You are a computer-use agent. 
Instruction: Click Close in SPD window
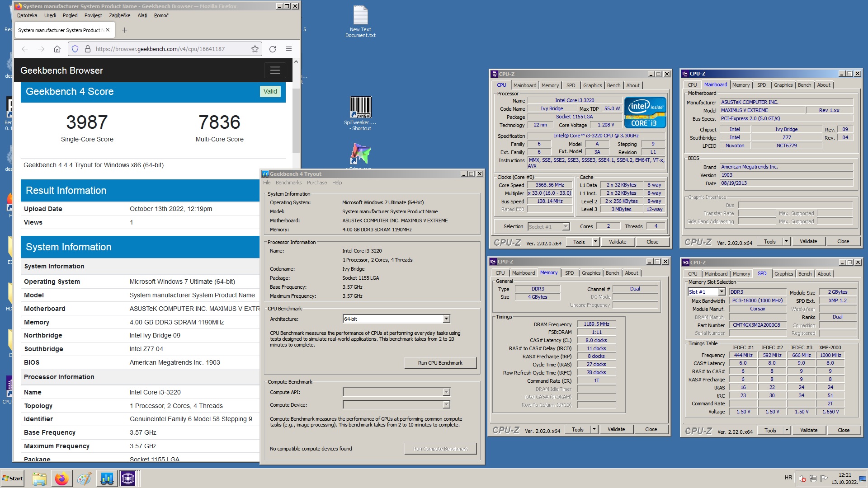pyautogui.click(x=843, y=430)
